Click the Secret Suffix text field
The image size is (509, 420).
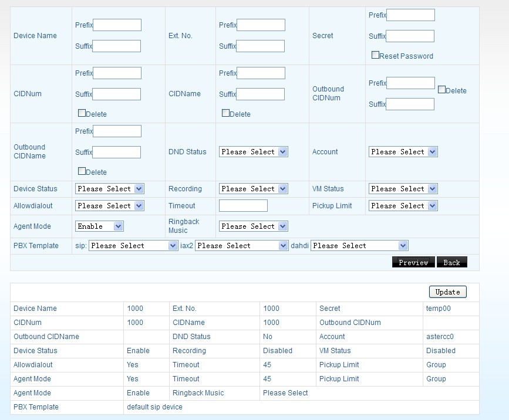pyautogui.click(x=410, y=36)
